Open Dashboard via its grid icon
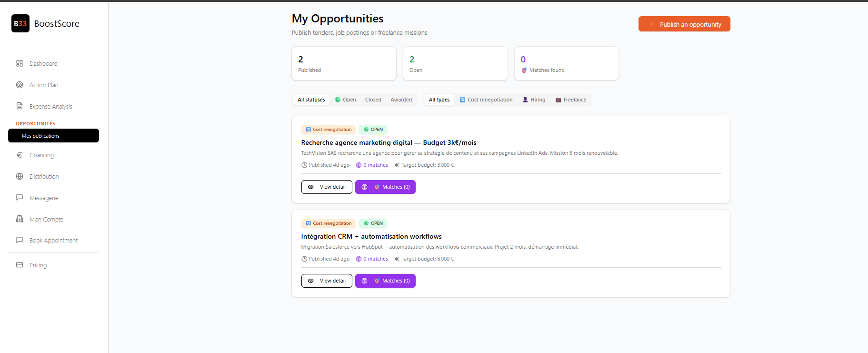This screenshot has width=868, height=353. 20,63
